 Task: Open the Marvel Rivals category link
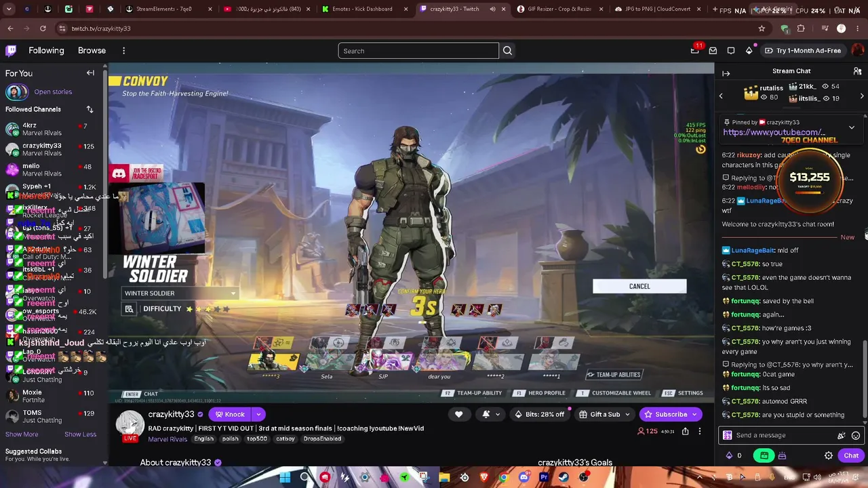[167, 439]
